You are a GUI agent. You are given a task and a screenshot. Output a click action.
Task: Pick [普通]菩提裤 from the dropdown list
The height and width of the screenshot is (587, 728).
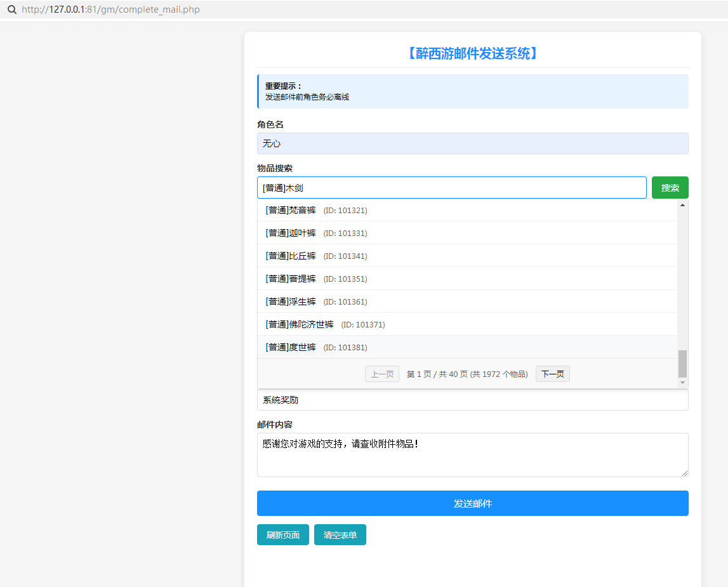point(468,279)
